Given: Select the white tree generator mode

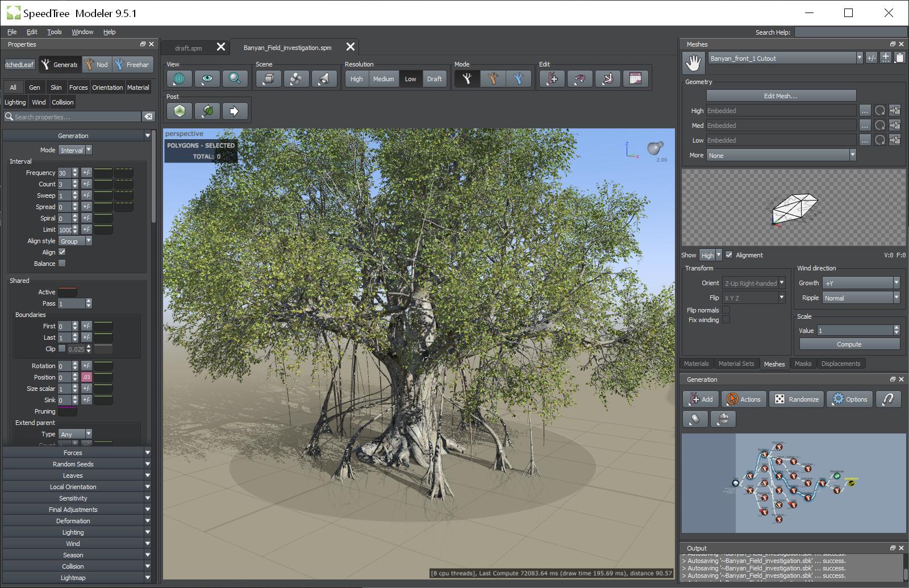Looking at the screenshot, I should (x=467, y=79).
